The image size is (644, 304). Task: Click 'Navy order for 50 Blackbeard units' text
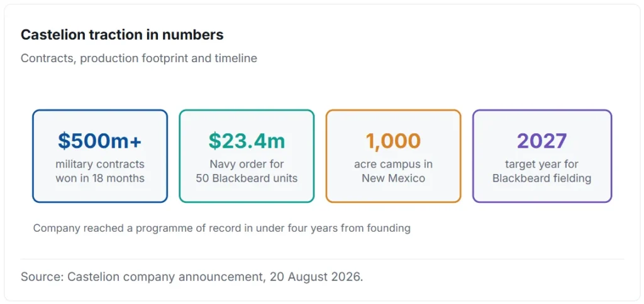(247, 171)
